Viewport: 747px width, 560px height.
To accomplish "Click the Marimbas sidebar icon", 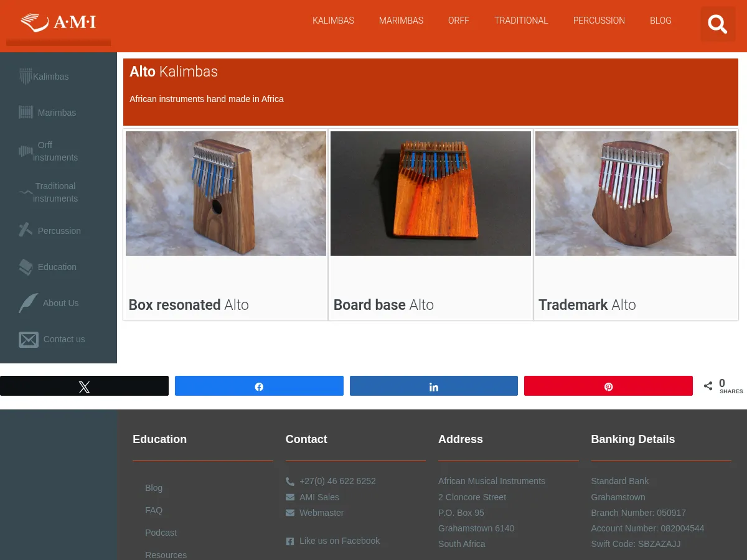I will click(x=26, y=112).
